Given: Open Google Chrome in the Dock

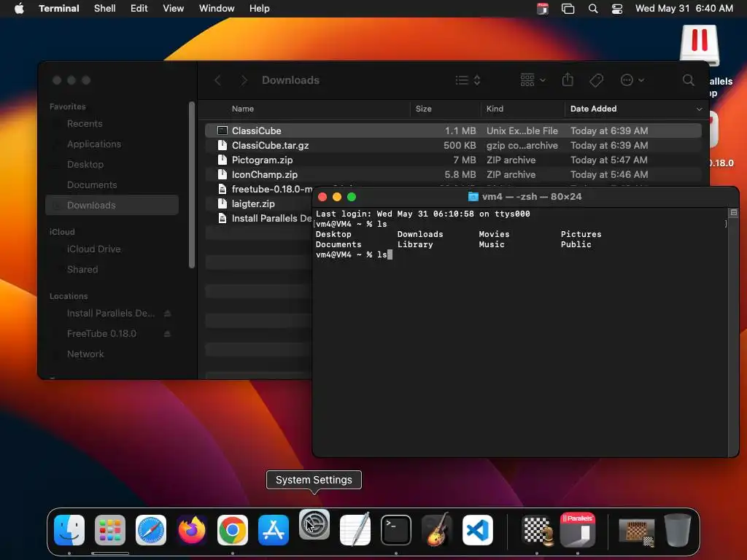Looking at the screenshot, I should 233,529.
